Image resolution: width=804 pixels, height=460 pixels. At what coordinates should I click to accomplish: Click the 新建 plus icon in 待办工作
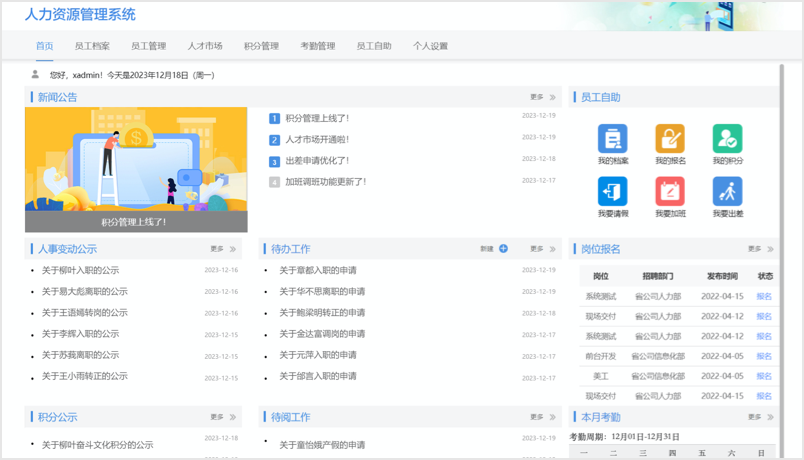503,249
